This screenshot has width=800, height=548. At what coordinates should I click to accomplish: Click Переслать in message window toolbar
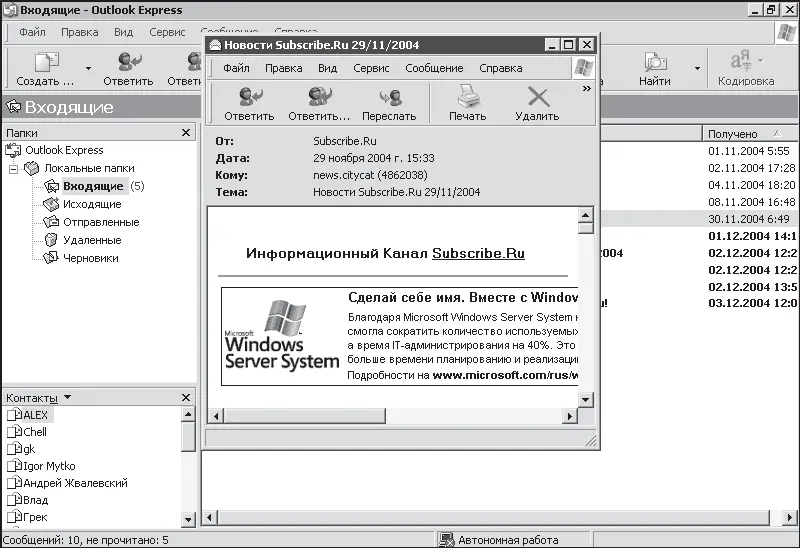[389, 104]
